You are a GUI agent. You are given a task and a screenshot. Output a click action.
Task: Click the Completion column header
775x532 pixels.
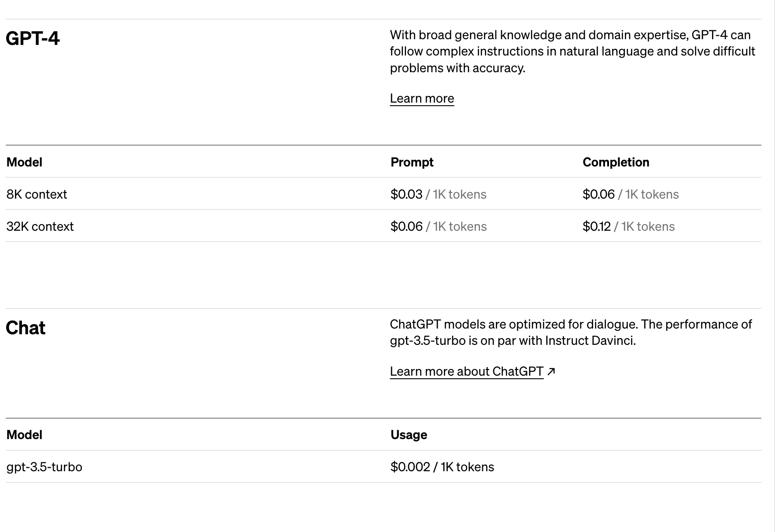pyautogui.click(x=616, y=162)
